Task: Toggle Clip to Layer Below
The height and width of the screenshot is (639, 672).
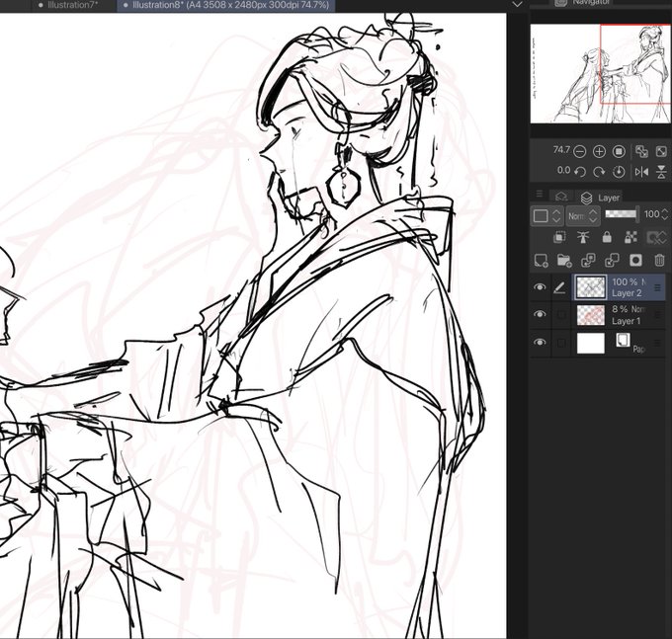Action: pyautogui.click(x=559, y=237)
